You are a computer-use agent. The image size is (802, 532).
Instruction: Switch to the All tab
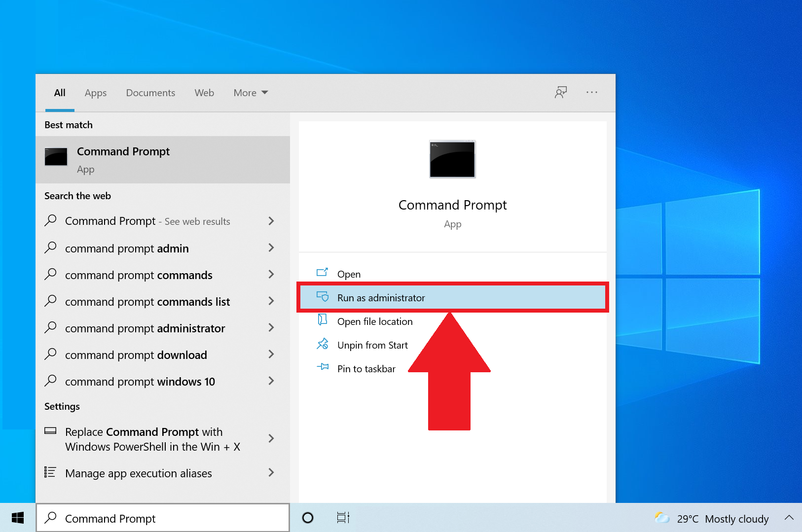click(x=60, y=93)
